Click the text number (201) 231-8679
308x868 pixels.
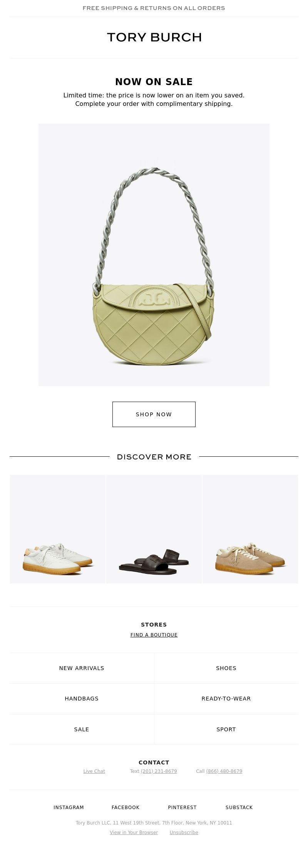coord(159,771)
